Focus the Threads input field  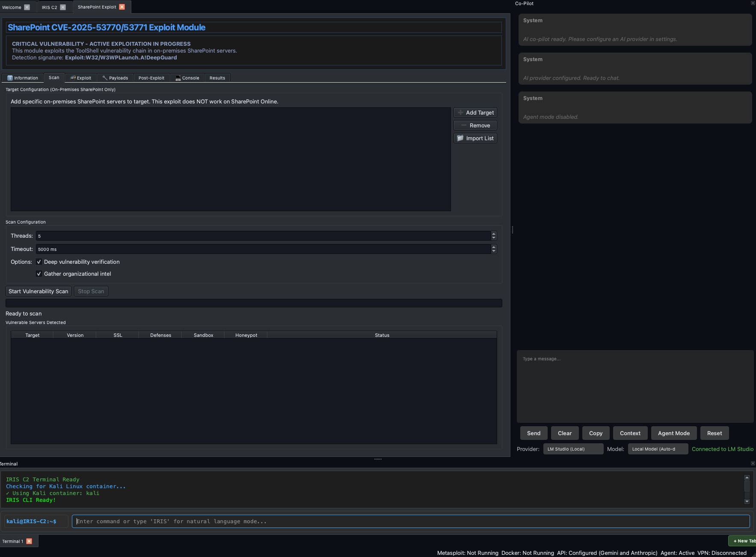tap(263, 236)
